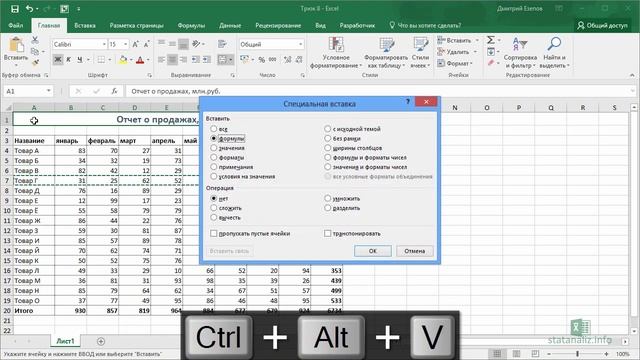Click the Clear eraser icon in Editing group
The height and width of the screenshot is (360, 640).
click(491, 63)
